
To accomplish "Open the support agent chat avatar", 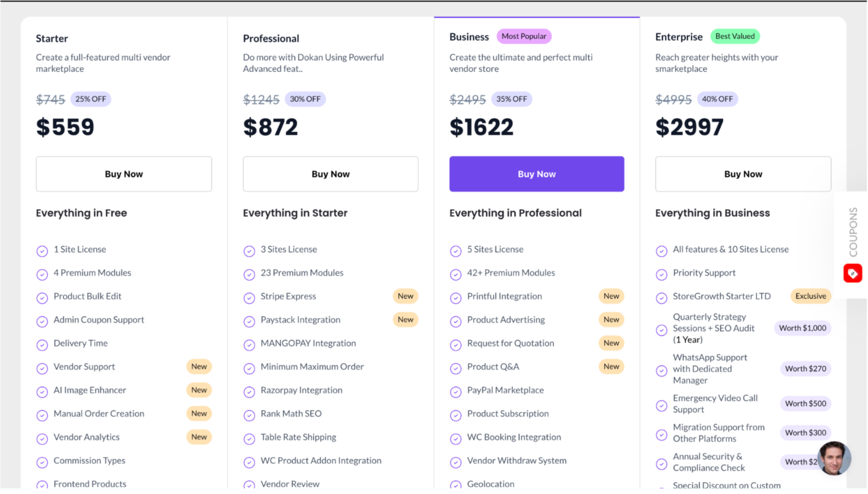I will (x=834, y=458).
